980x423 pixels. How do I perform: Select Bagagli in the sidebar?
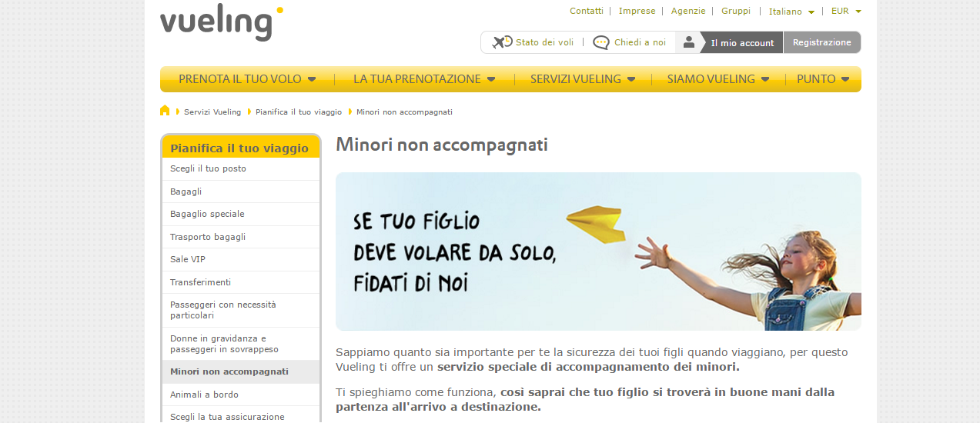point(241,192)
